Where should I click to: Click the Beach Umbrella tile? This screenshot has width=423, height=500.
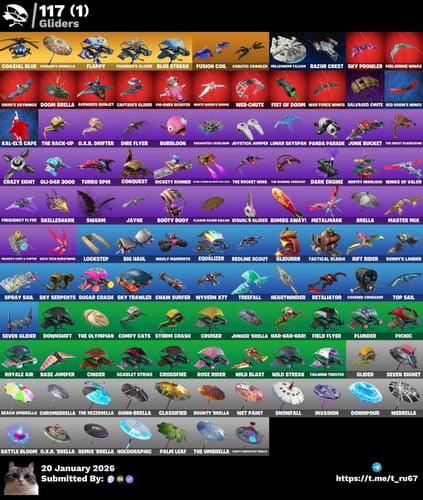click(x=19, y=398)
